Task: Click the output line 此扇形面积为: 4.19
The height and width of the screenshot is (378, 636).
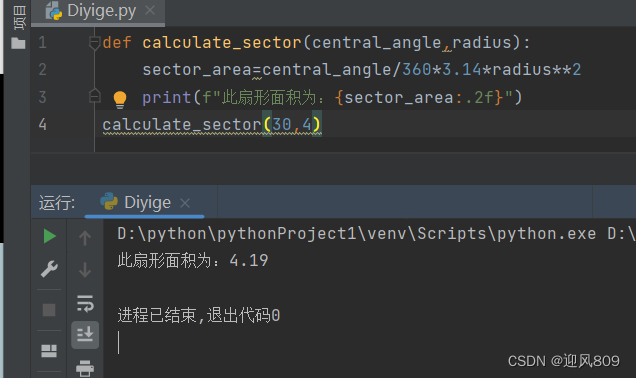Action: pyautogui.click(x=193, y=260)
